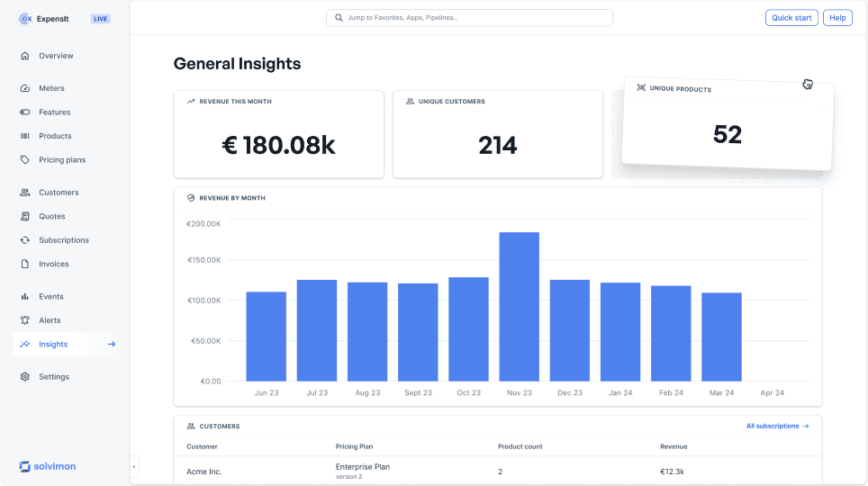
Task: Select the Nov 23 revenue bar
Action: point(520,307)
